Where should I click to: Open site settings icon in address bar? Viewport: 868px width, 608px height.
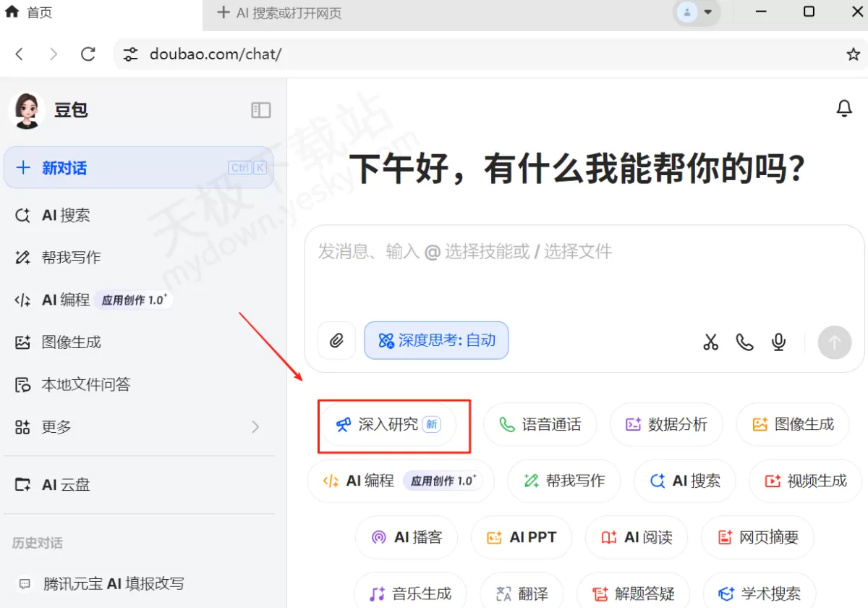tap(130, 54)
